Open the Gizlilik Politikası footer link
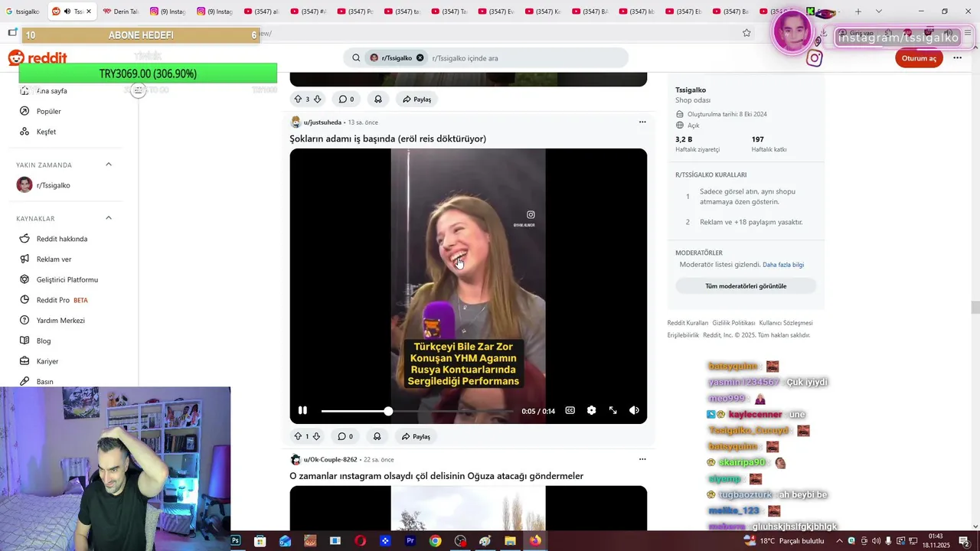 tap(733, 323)
